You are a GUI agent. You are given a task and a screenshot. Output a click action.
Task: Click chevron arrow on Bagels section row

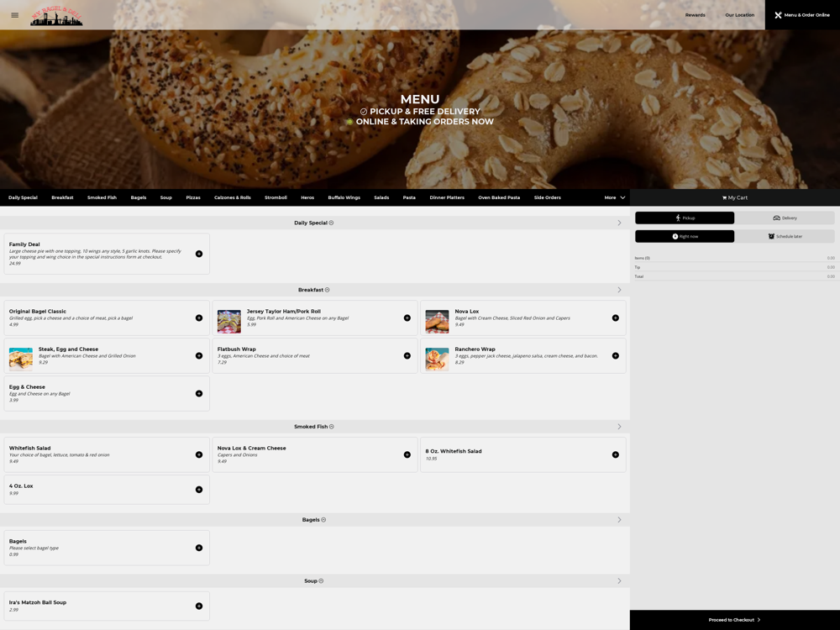pyautogui.click(x=619, y=520)
